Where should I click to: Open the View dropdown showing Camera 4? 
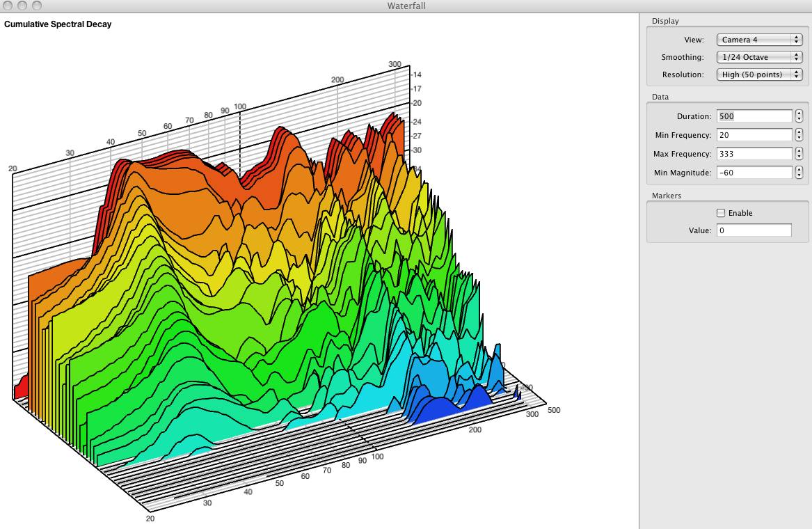click(x=759, y=40)
